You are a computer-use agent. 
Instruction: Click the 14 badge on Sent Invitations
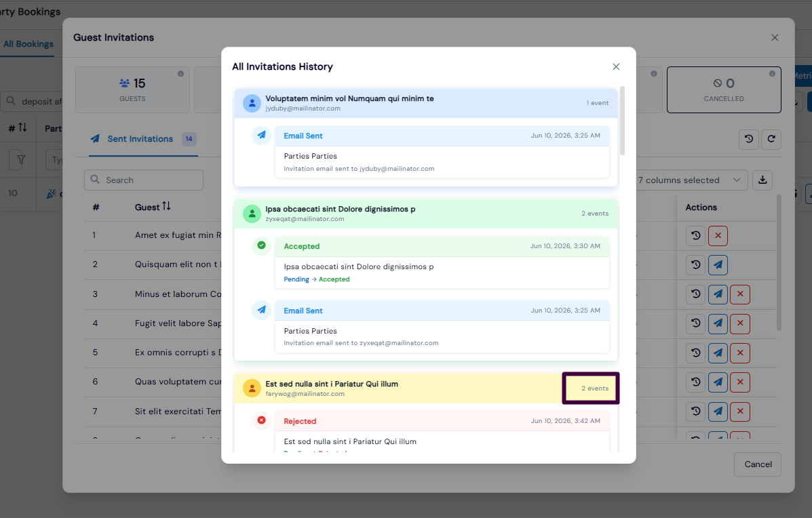coord(189,139)
